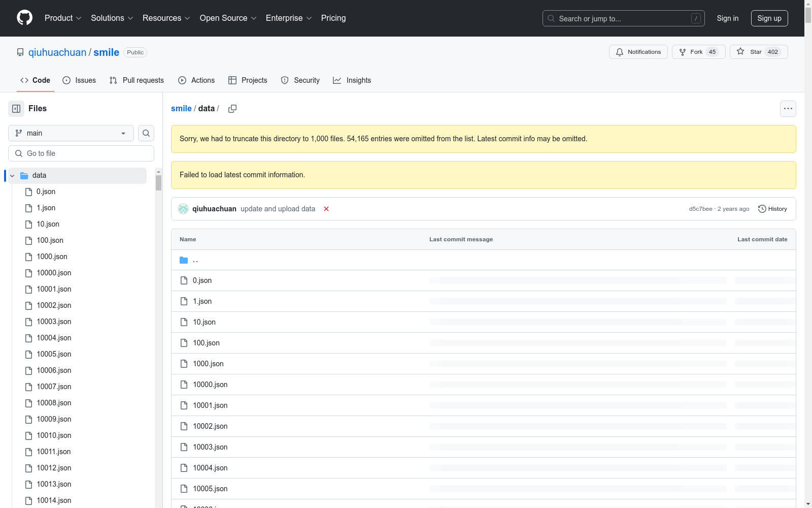Click smile breadcrumb link above file list
Image resolution: width=812 pixels, height=508 pixels.
click(x=181, y=108)
